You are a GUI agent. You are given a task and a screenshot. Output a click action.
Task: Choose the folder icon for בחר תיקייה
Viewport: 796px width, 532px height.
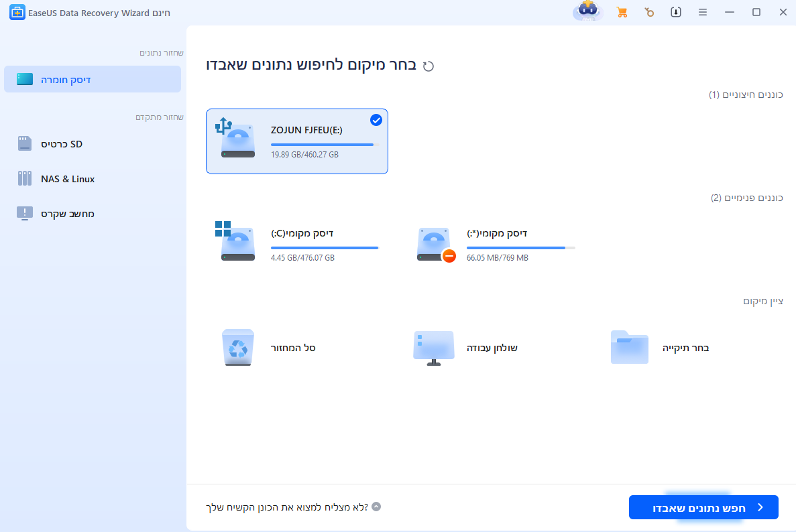[x=630, y=347]
